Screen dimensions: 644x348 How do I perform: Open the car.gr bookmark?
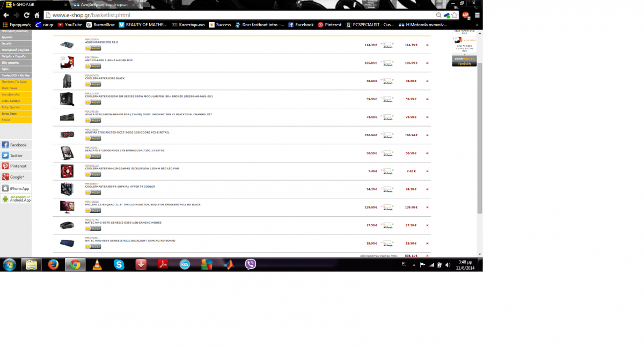coord(44,25)
